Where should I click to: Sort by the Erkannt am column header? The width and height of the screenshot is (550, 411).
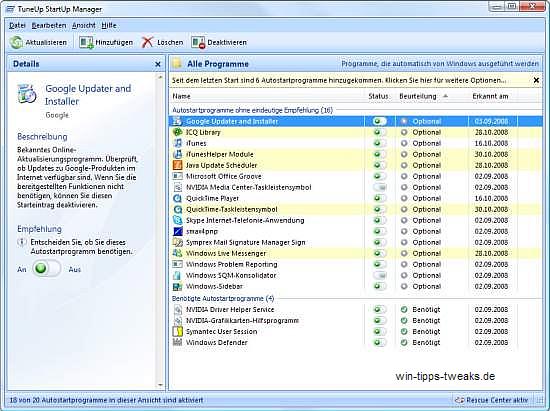coord(490,96)
